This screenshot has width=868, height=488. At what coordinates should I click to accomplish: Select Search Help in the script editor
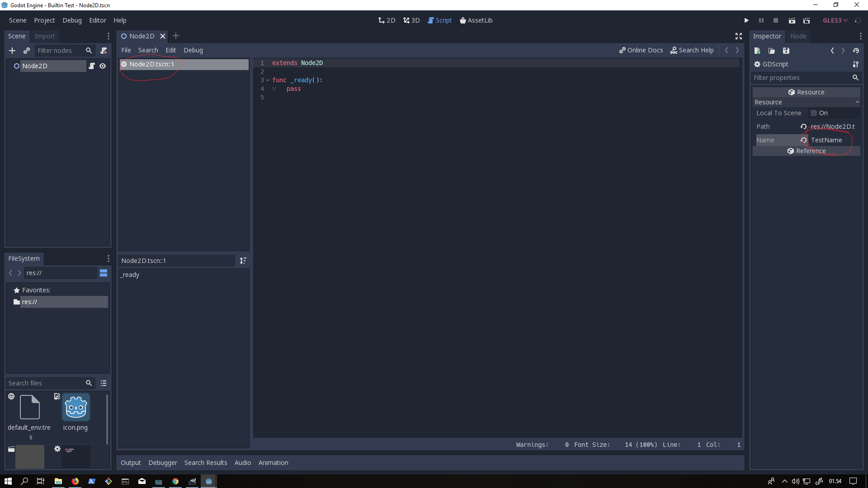(x=693, y=50)
